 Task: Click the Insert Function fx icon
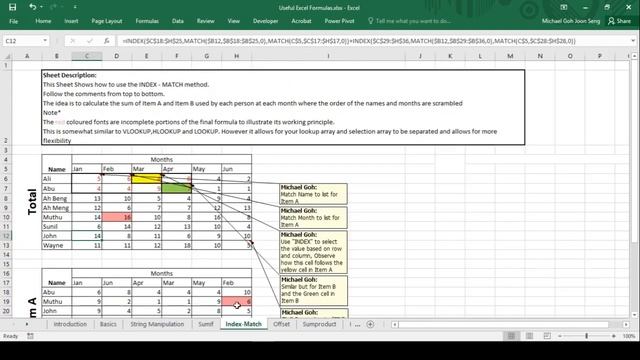pos(107,41)
